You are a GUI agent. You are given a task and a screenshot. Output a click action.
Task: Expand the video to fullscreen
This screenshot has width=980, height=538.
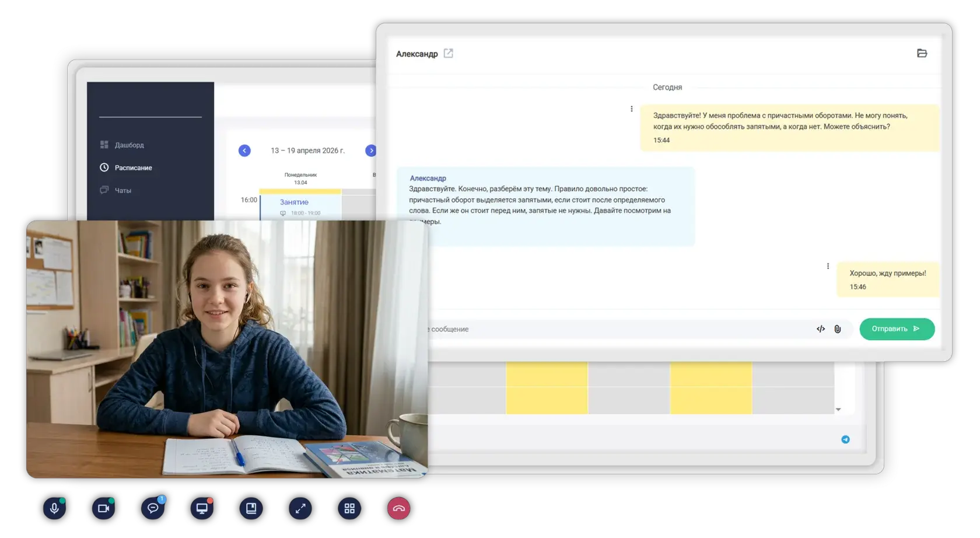coord(300,508)
